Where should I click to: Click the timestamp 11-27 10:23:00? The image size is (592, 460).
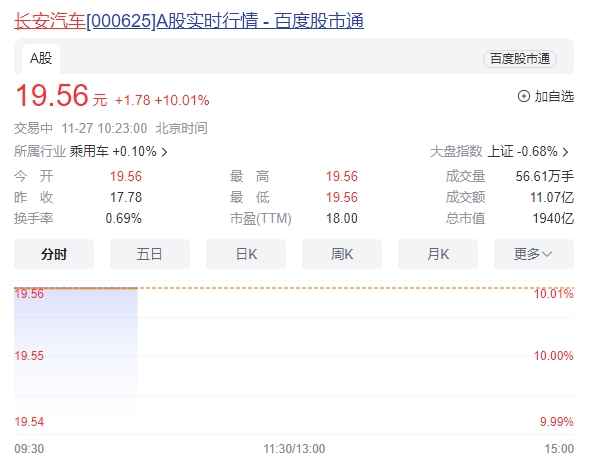tap(104, 128)
